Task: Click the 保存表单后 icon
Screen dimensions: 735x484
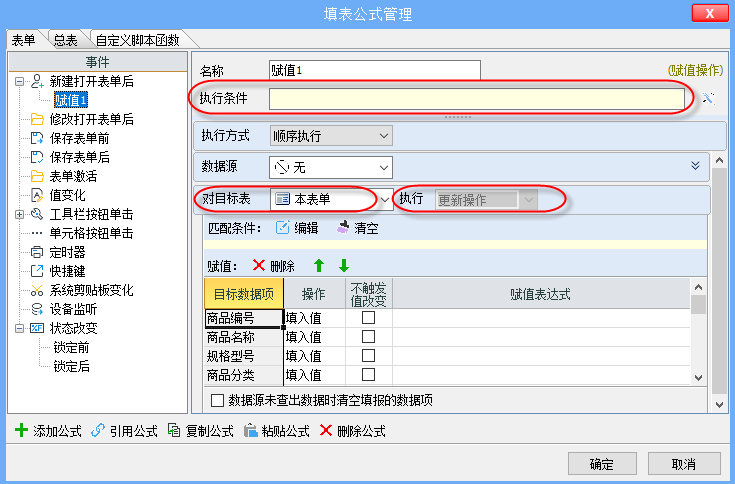Action: coord(37,157)
